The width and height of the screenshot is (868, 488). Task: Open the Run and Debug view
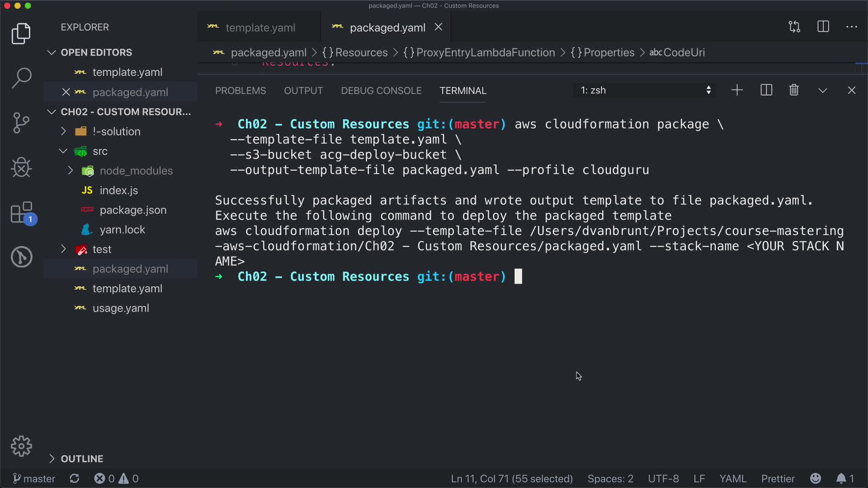pyautogui.click(x=21, y=168)
